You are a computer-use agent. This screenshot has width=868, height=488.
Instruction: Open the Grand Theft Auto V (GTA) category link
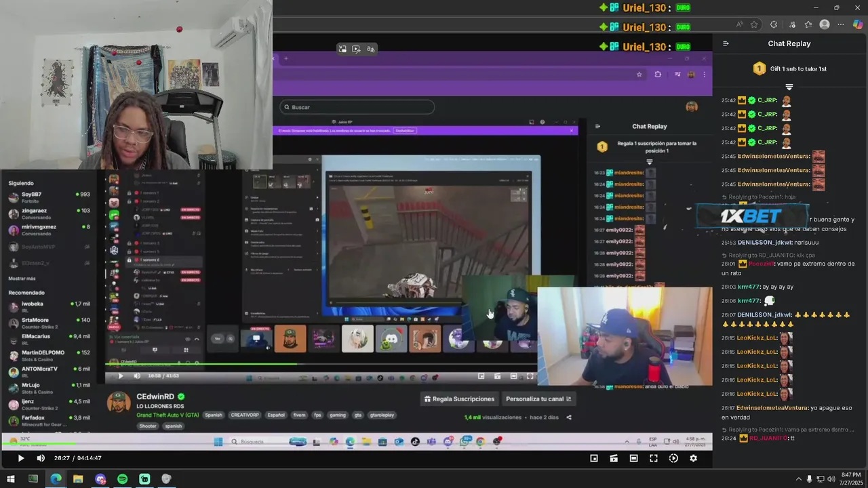pyautogui.click(x=167, y=415)
